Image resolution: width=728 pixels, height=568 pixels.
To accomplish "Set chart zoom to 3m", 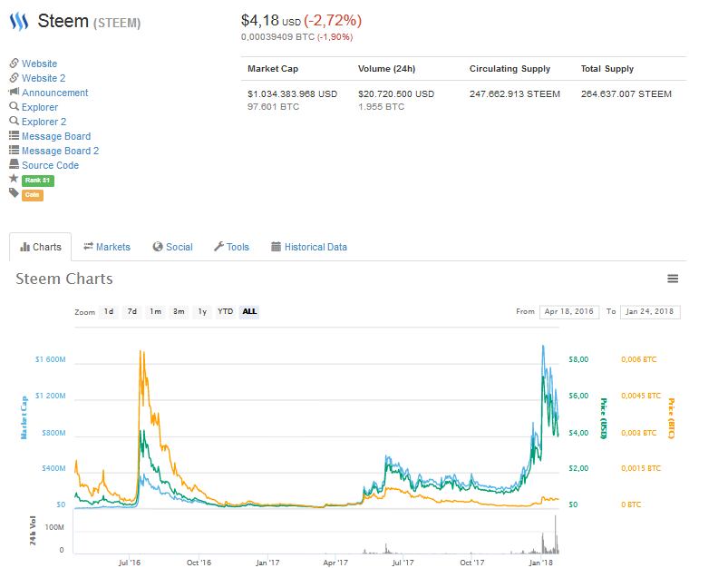I will 179,311.
